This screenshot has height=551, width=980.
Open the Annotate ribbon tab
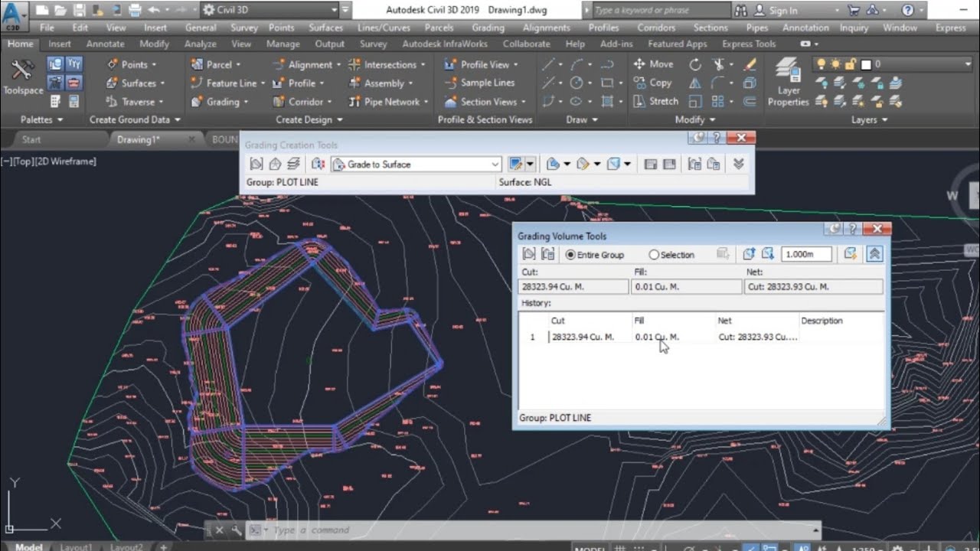[x=105, y=44]
